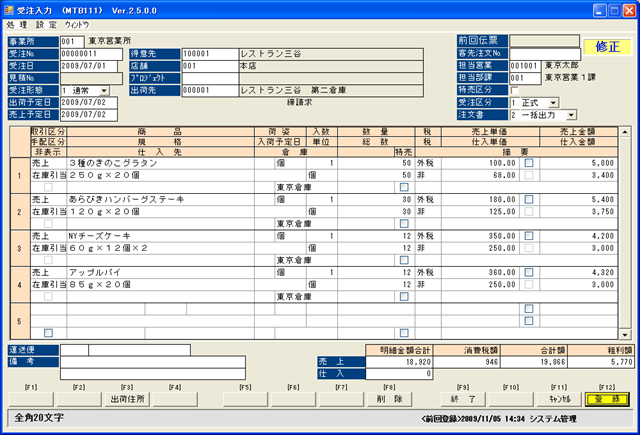The width and height of the screenshot is (640, 435).
Task: Click the yellow 修正 mode indicator
Action: (607, 47)
